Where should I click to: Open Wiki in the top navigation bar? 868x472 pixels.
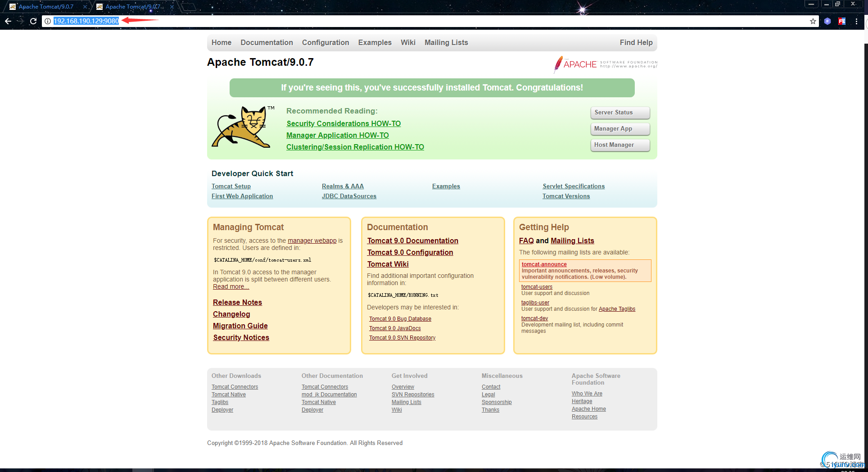tap(408, 42)
